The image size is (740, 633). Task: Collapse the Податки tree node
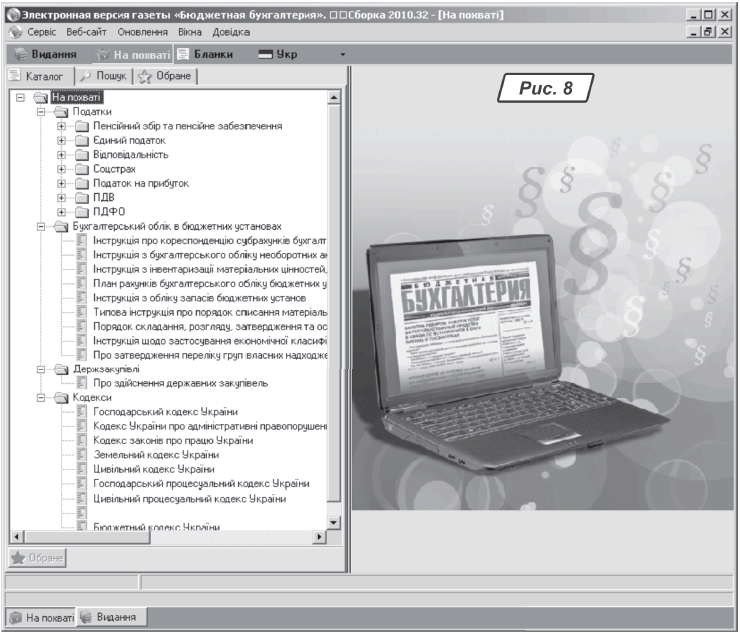pyautogui.click(x=43, y=112)
